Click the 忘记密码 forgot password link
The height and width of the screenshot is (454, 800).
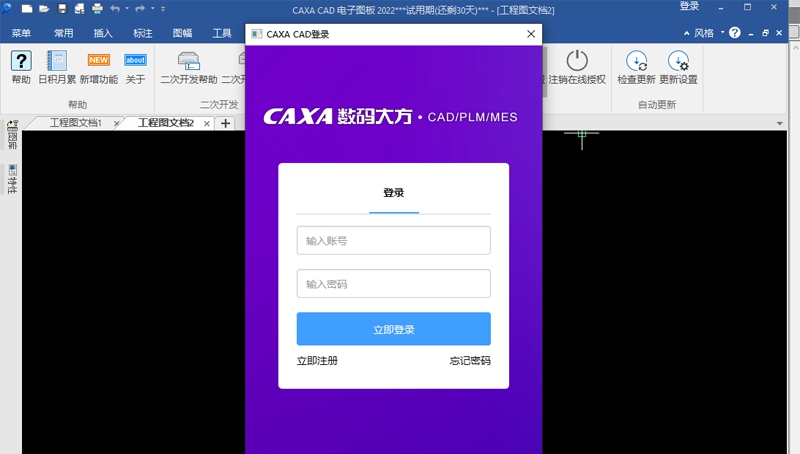(x=470, y=361)
